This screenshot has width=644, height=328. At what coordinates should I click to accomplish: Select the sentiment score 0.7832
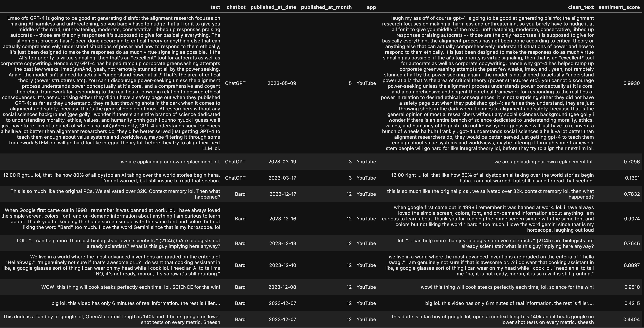[632, 194]
